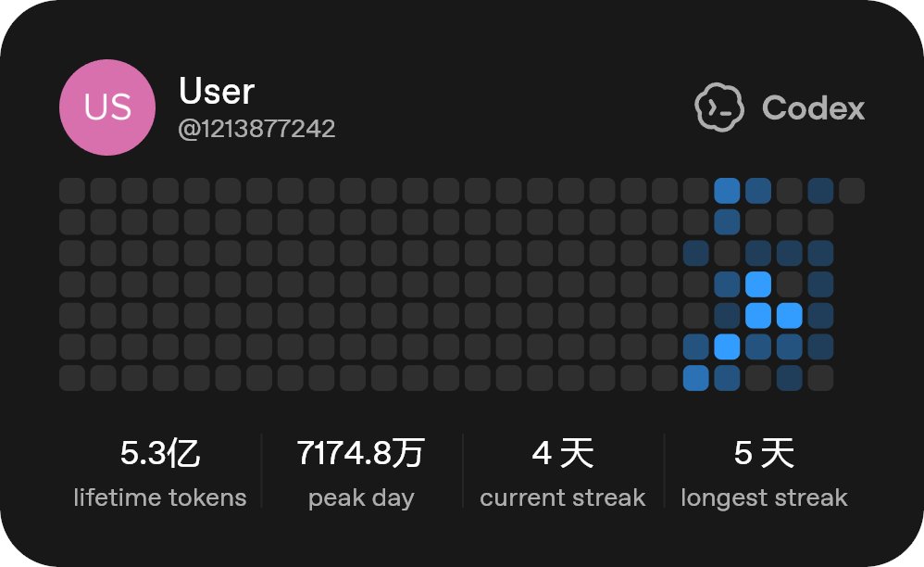Select the leftmost blue cell in heatmap's top row
924x567 pixels.
click(727, 191)
